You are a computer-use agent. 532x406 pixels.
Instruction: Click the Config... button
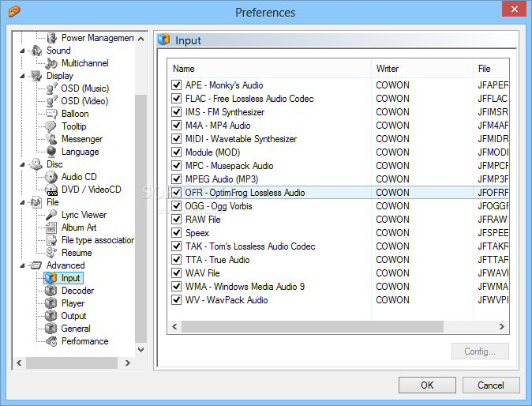(x=480, y=351)
